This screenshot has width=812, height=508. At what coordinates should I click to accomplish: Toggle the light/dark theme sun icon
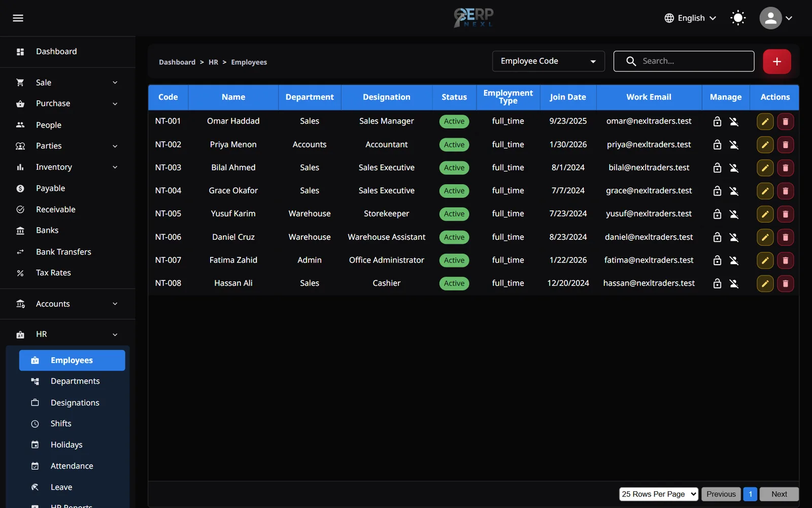pos(738,18)
